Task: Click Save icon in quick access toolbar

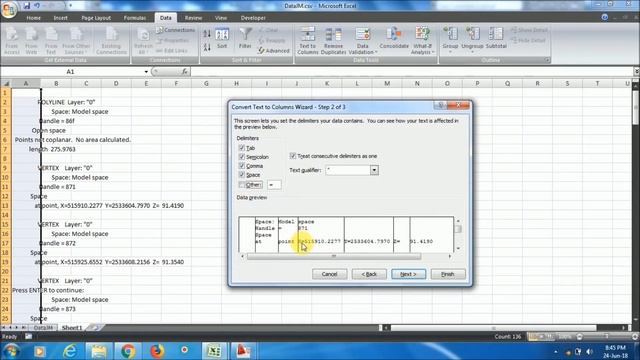Action: 27,6
